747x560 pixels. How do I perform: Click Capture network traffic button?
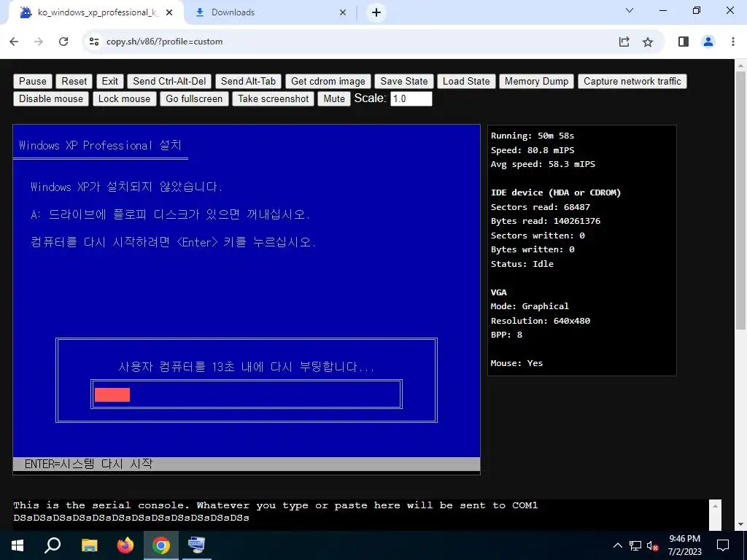point(632,81)
